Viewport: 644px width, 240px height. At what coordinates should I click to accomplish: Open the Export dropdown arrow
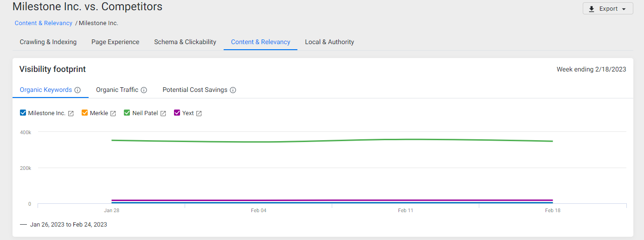624,9
